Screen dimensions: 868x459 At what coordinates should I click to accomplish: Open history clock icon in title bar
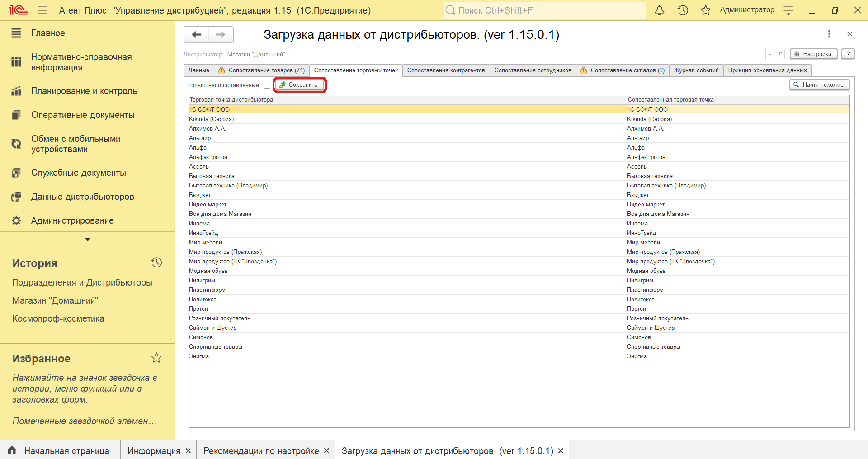point(683,10)
